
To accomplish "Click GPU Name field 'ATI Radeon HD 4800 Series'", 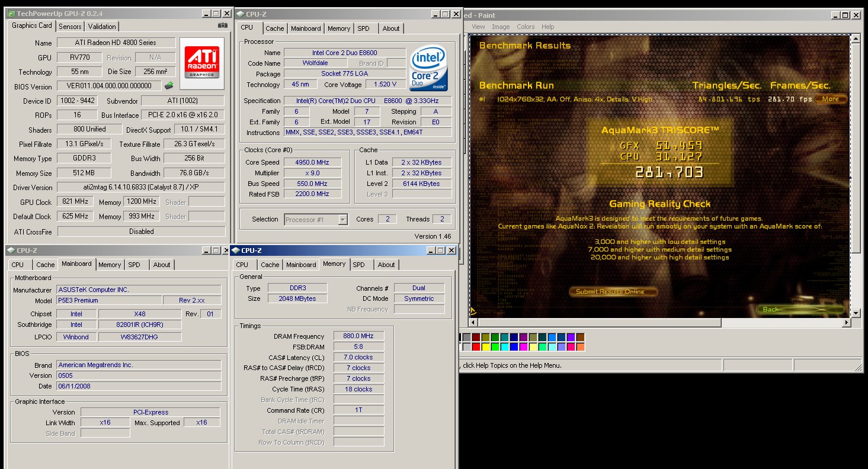I will pos(116,43).
